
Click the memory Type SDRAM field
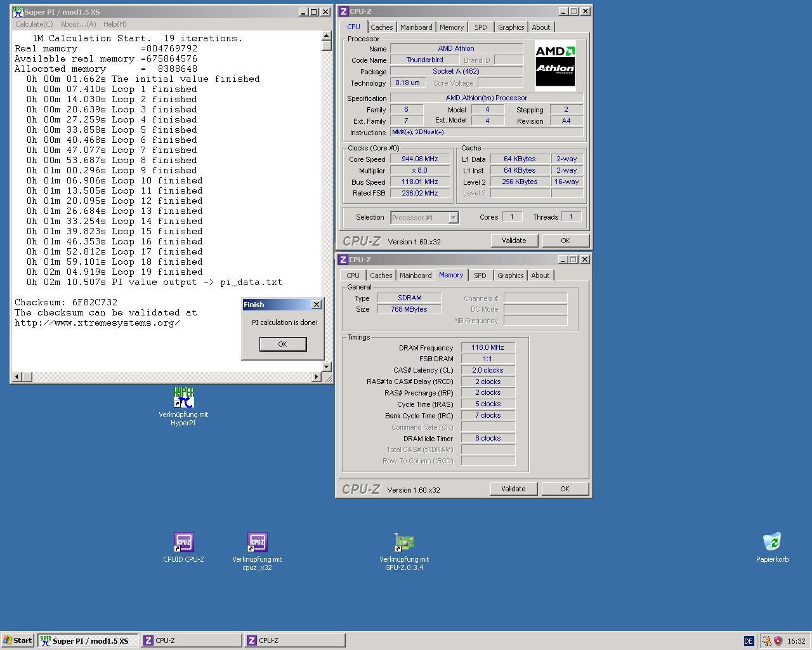coord(409,298)
